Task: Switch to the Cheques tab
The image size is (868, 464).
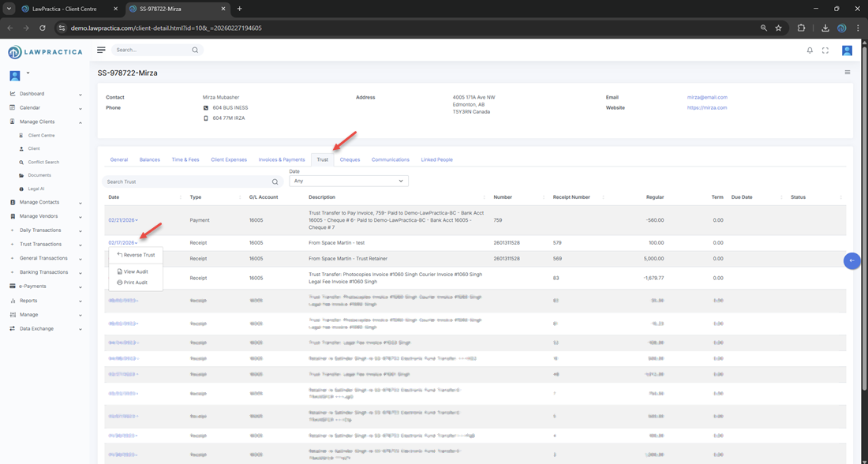Action: (x=350, y=159)
